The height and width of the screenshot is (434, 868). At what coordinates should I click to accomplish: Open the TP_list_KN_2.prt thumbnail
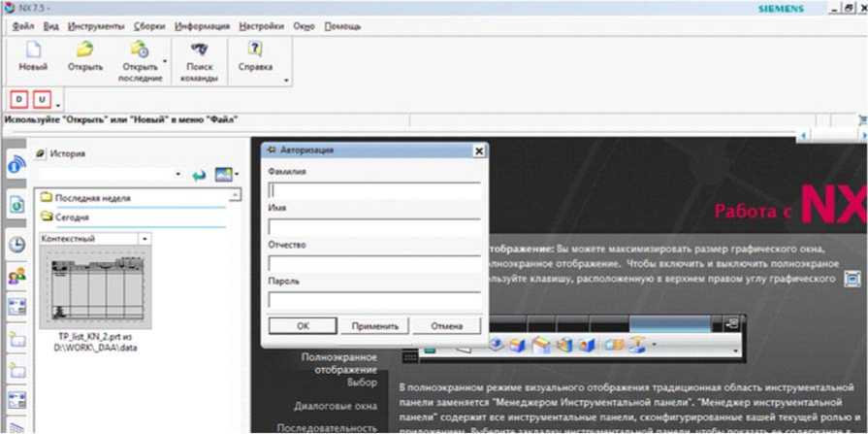tap(96, 287)
